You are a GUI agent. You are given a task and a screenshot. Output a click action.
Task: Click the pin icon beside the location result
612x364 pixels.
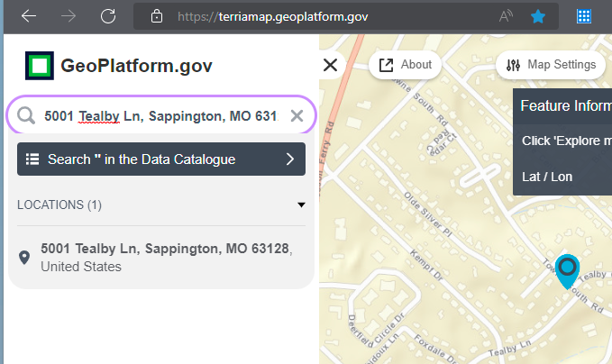24,258
